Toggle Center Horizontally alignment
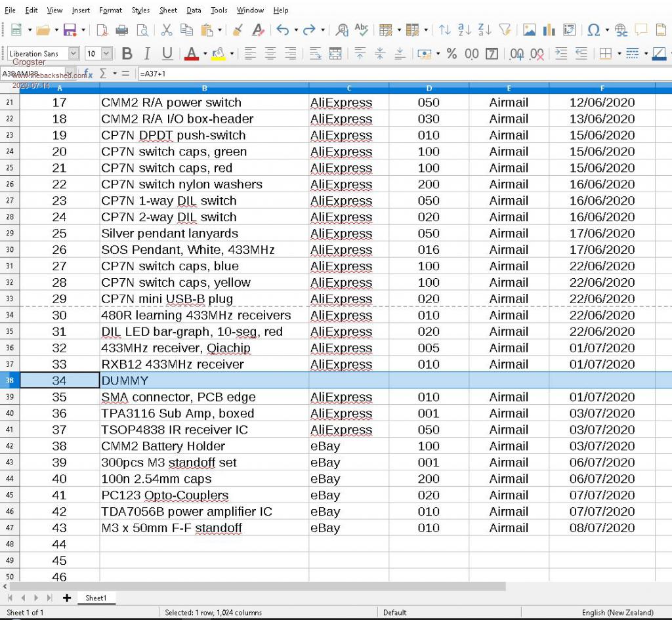 [x=270, y=54]
